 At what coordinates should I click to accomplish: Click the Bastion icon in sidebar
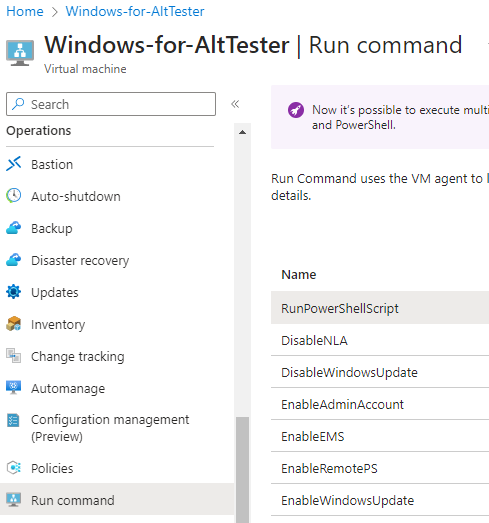coord(14,164)
